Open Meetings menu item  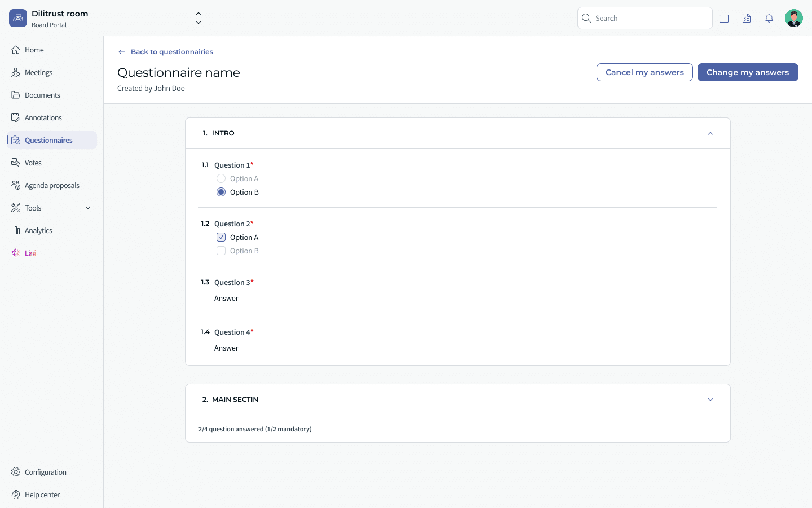tap(52, 72)
